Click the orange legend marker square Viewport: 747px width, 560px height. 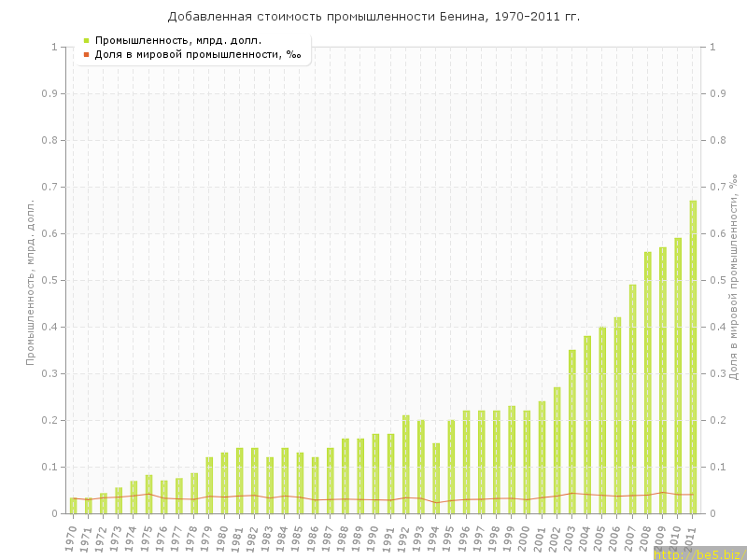tap(86, 55)
